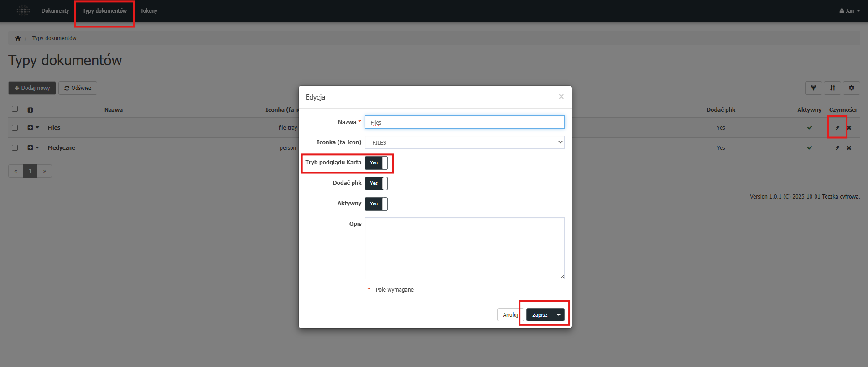Open the Iconka (fa-icon) dropdown
The image size is (868, 367).
tap(464, 142)
